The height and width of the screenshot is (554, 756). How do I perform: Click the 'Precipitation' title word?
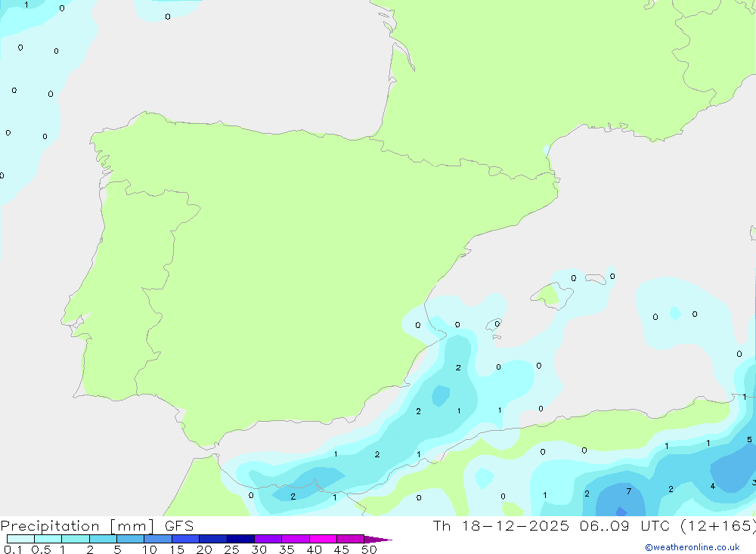pyautogui.click(x=50, y=526)
